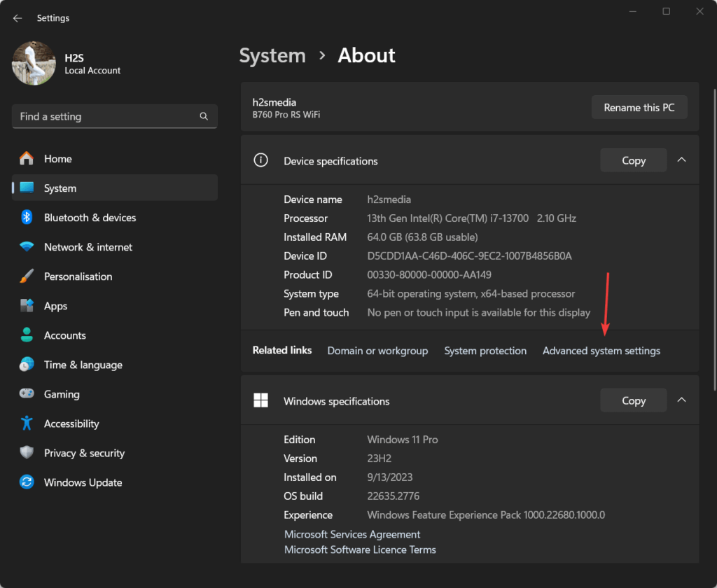717x588 pixels.
Task: Open the Microsoft Services Agreement link
Action: point(352,534)
